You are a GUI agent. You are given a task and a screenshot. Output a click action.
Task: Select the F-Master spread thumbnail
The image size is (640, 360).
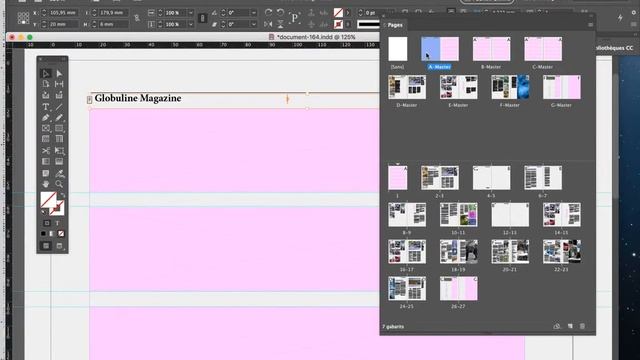(x=510, y=87)
